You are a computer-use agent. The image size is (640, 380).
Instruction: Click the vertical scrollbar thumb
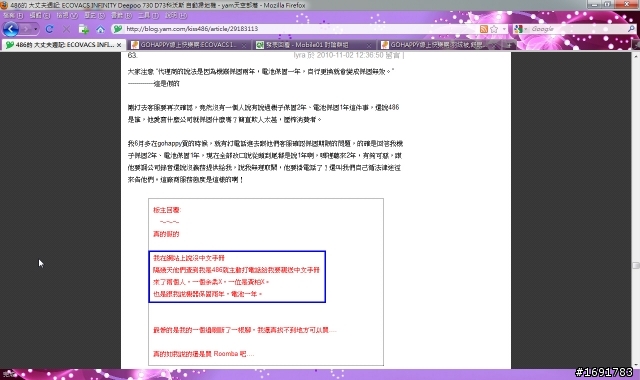636,266
